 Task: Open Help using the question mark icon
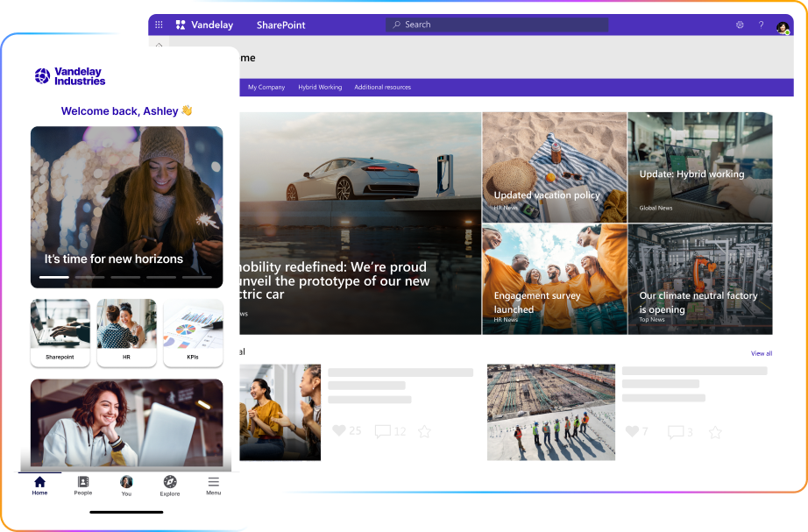[761, 25]
